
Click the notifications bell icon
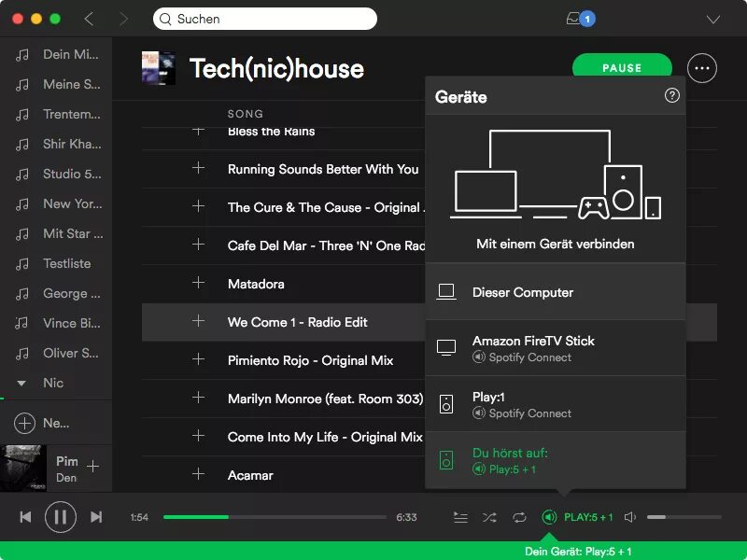point(576,18)
